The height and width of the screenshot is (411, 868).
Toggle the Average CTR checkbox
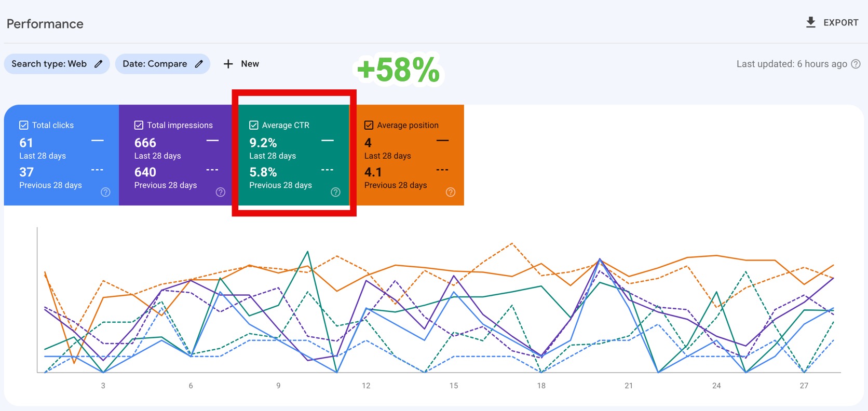254,125
